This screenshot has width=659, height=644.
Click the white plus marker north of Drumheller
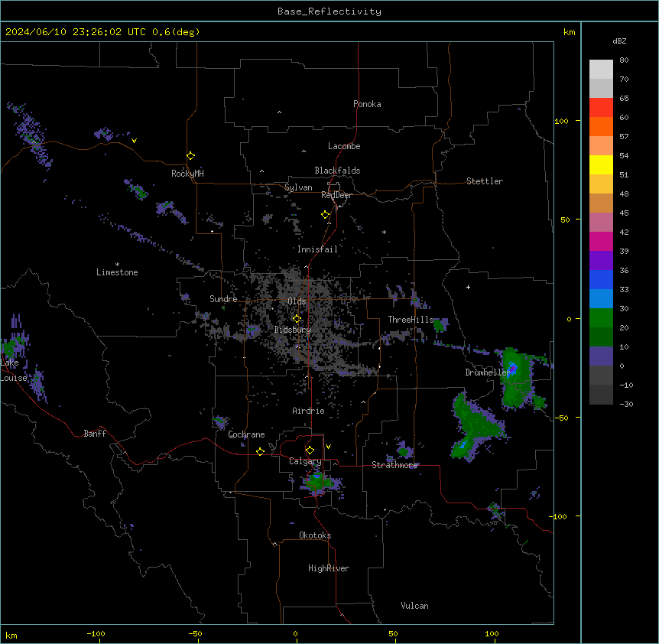(x=468, y=287)
